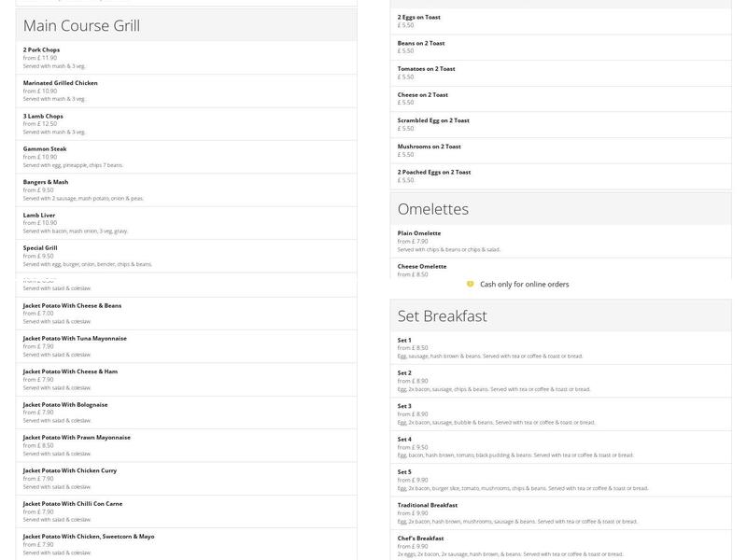
Task: Select Scrambled Egg on 2 Toast
Action: pos(560,124)
